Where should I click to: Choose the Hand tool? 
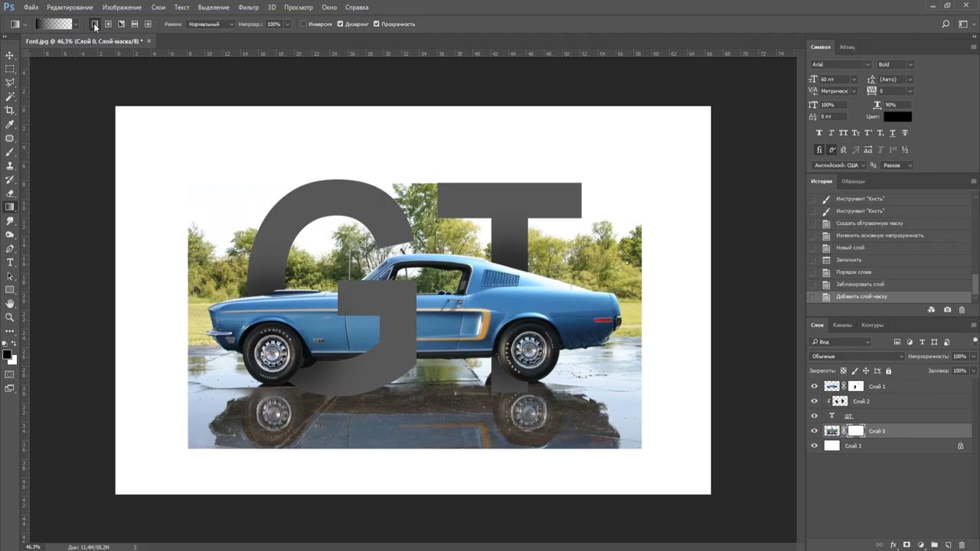(x=10, y=304)
